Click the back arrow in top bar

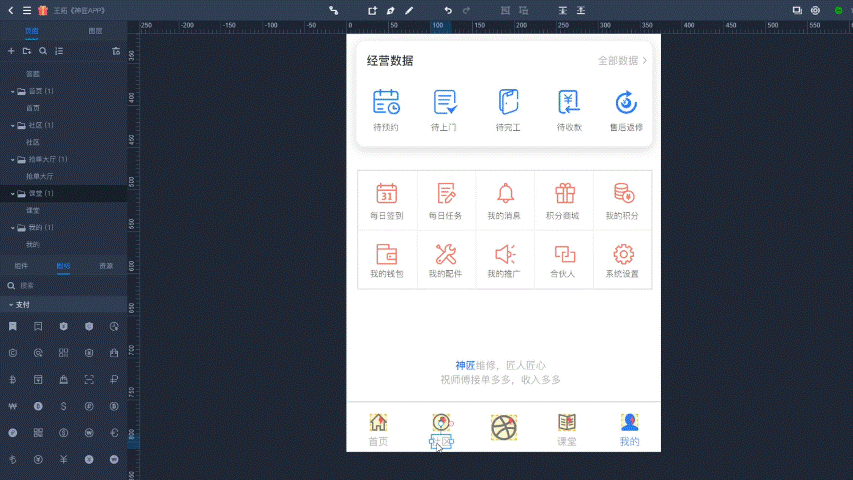pyautogui.click(x=11, y=10)
